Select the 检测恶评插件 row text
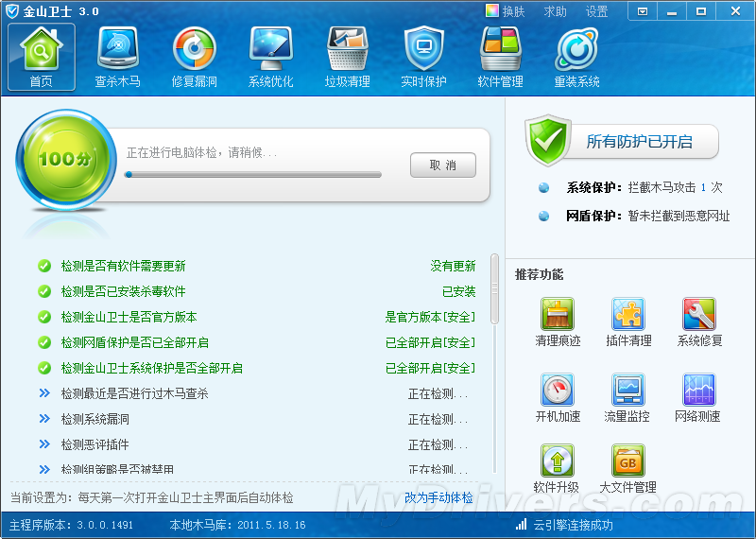The image size is (756, 539). pos(95,444)
